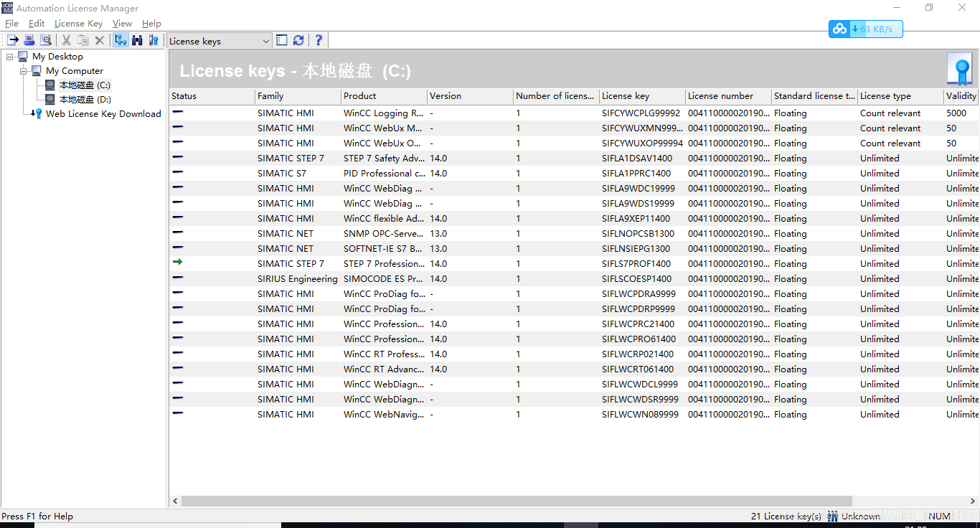Viewport: 980px width, 528px height.
Task: Click the D: drive disk icon in tree
Action: point(50,100)
